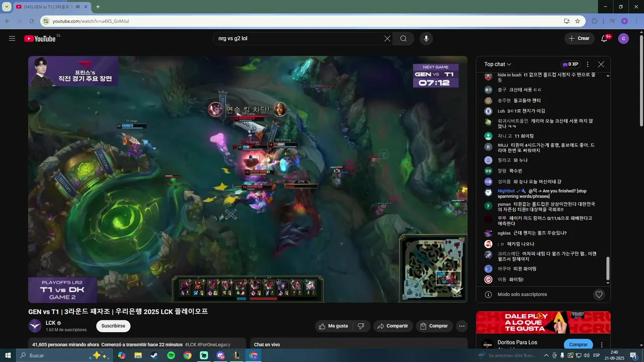The height and width of the screenshot is (362, 644).
Task: Click the Nightbot username in chat
Action: pyautogui.click(x=506, y=191)
